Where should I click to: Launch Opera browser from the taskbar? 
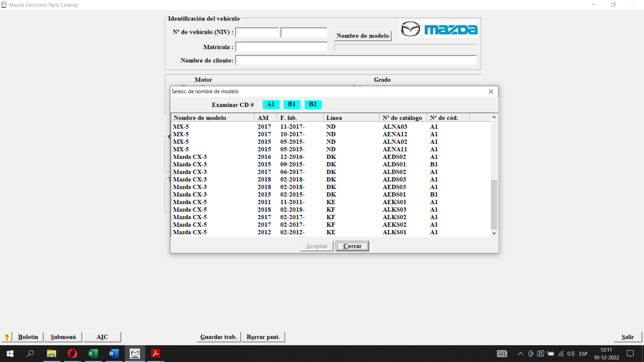click(72, 354)
